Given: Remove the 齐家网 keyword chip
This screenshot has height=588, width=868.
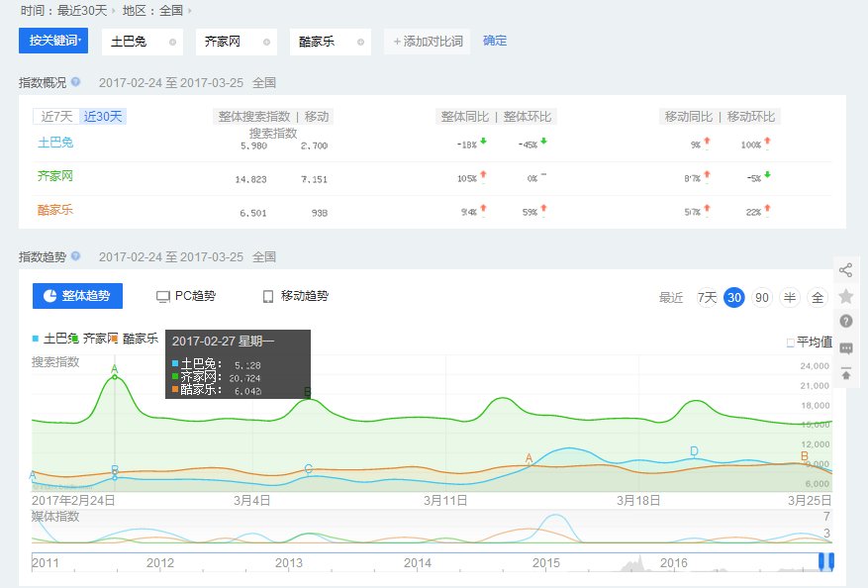Looking at the screenshot, I should pos(267,43).
